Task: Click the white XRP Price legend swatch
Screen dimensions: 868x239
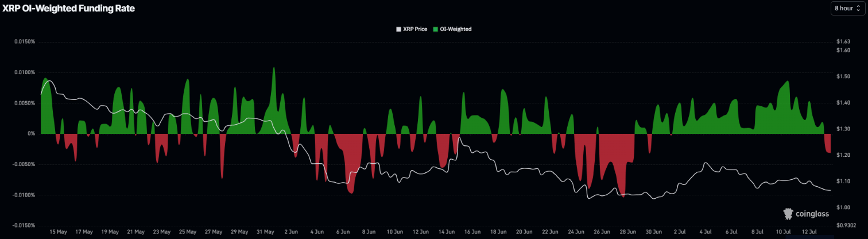Action: point(399,29)
